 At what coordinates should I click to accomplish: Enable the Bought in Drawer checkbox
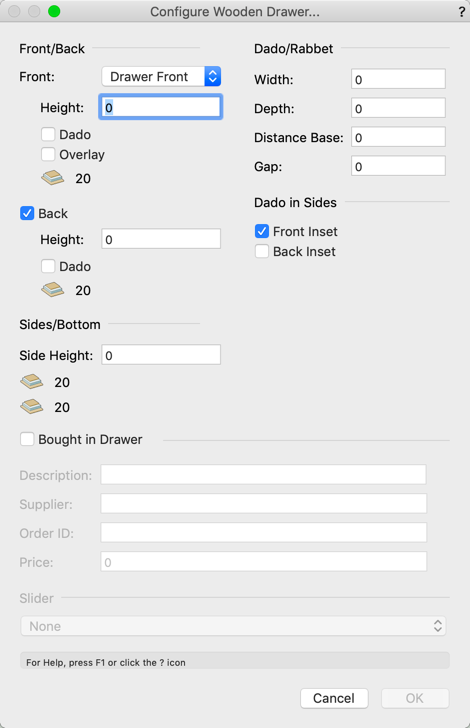(27, 439)
